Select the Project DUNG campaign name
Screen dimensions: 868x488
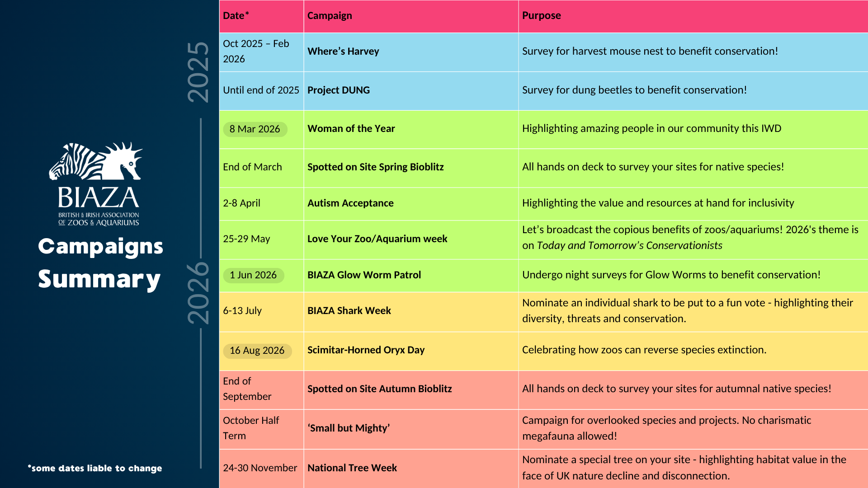(x=338, y=90)
